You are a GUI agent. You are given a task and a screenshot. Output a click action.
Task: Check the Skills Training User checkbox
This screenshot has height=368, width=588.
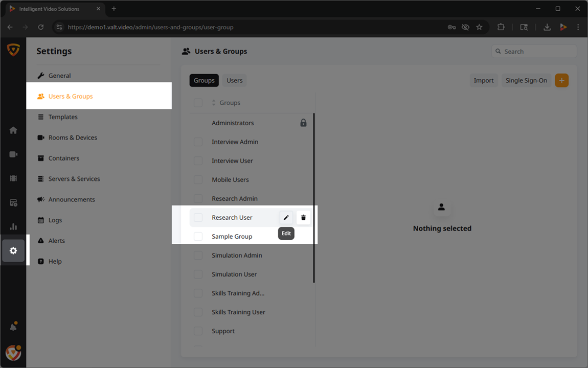(198, 312)
